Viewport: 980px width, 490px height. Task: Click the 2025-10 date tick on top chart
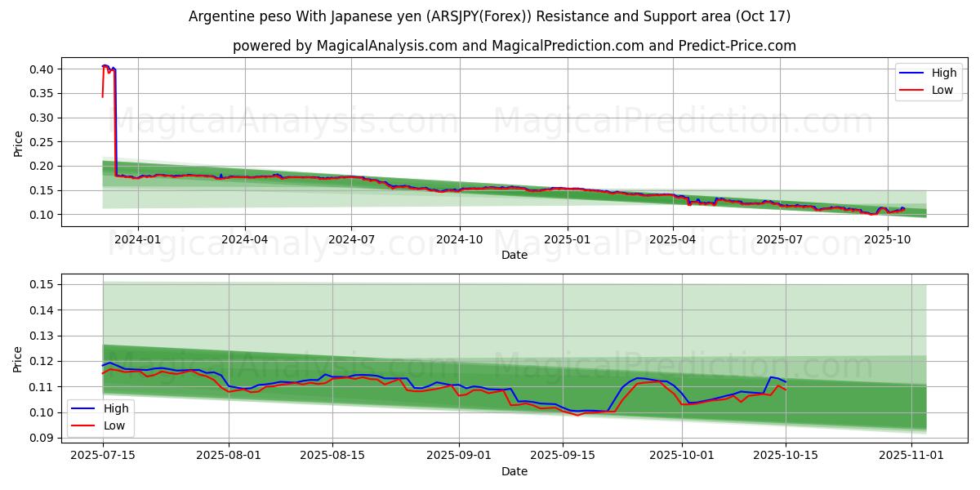point(887,239)
